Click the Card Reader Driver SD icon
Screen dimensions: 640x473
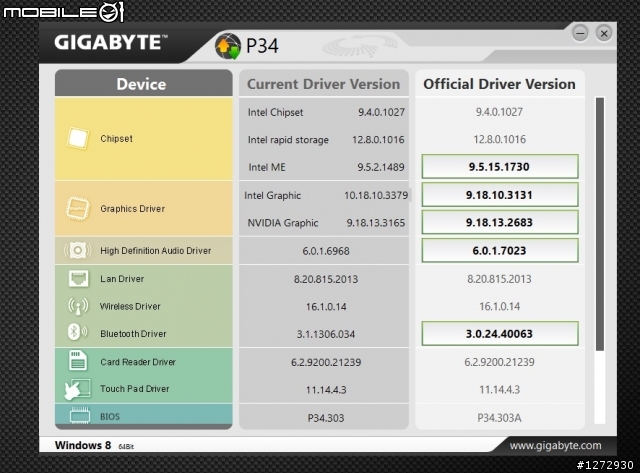[x=78, y=360]
